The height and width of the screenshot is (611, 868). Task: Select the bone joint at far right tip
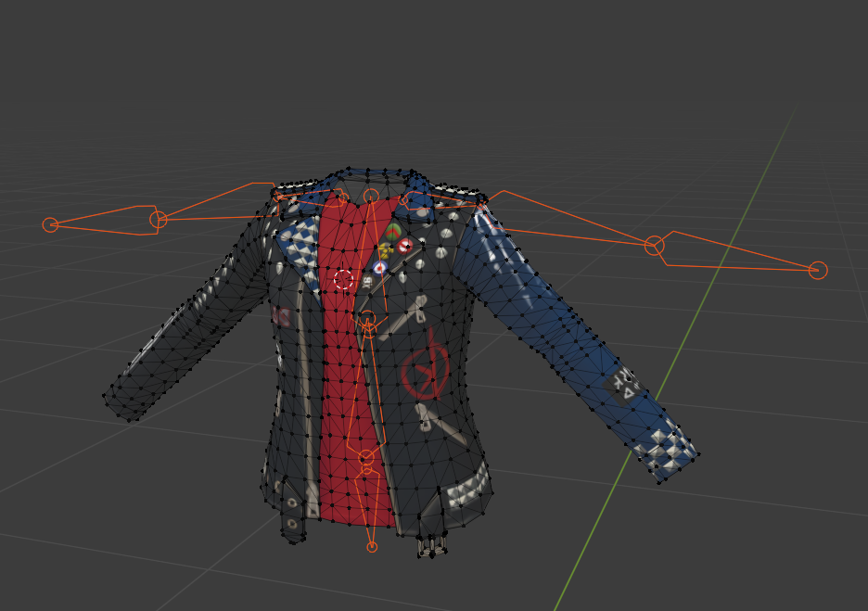click(817, 270)
